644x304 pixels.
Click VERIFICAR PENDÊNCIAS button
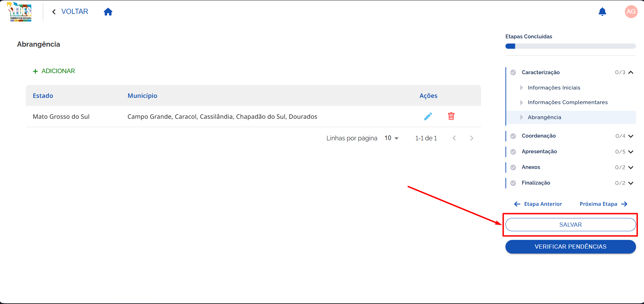tap(571, 247)
